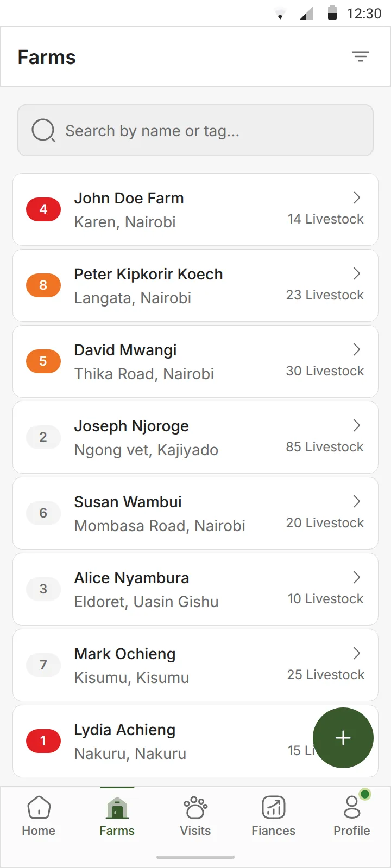Expand Joseph Njoroge chevron arrow

pos(357,425)
